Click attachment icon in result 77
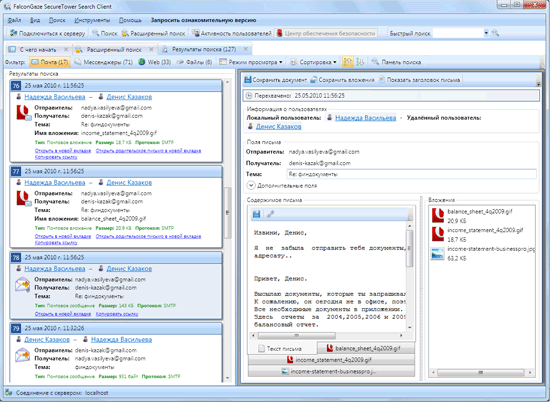This screenshot has width=550, height=402. click(x=24, y=198)
